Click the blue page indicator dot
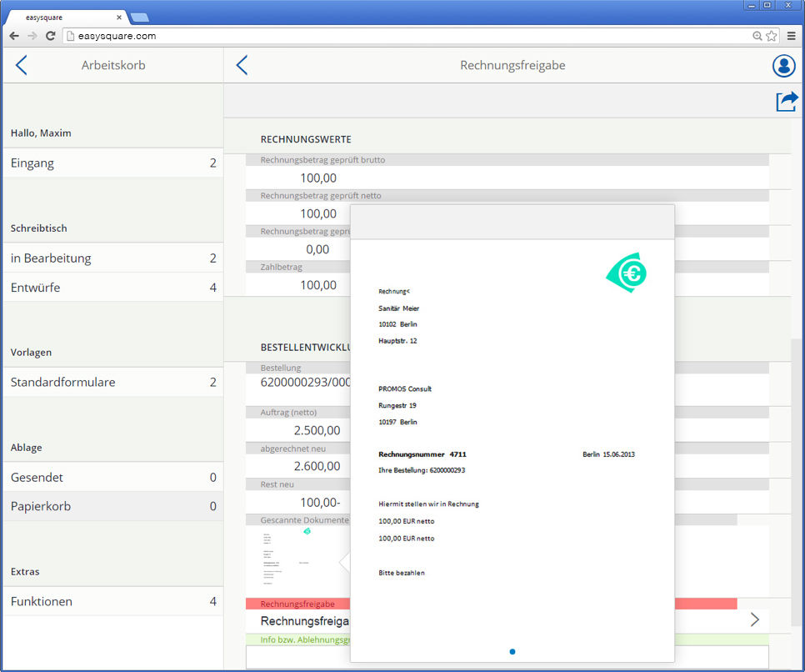The width and height of the screenshot is (805, 672). tap(512, 651)
